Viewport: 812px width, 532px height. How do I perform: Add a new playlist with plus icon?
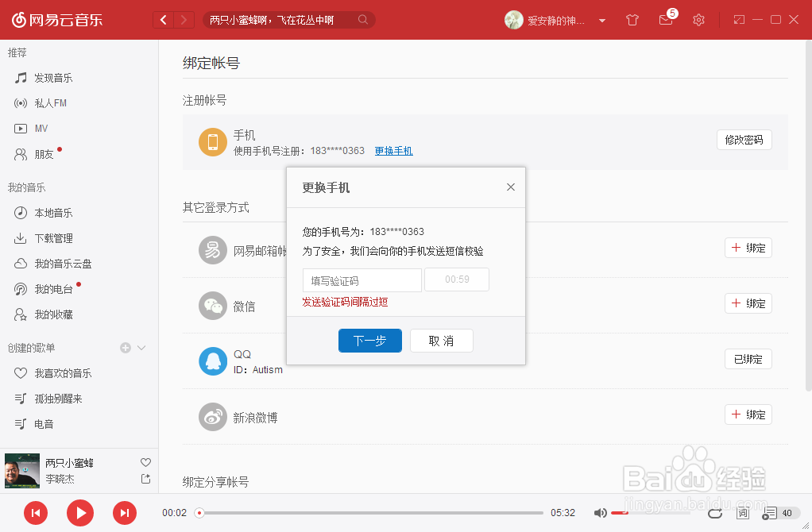point(126,348)
